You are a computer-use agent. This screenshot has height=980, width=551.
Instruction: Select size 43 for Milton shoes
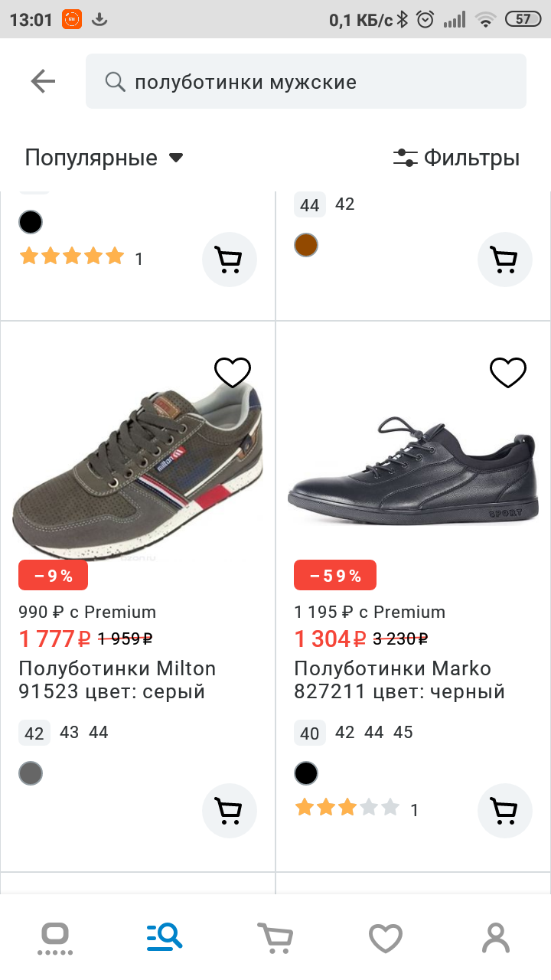click(69, 732)
